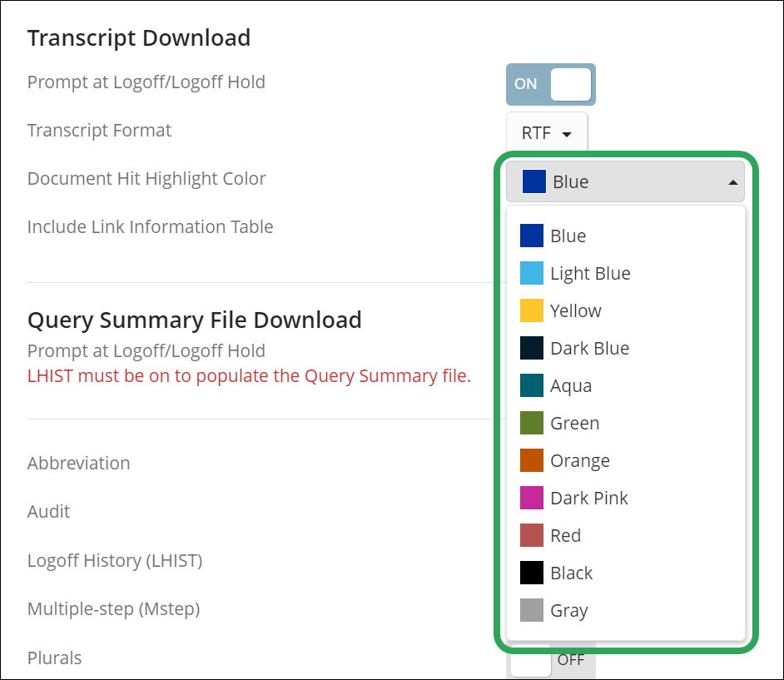Choose the Aqua color swatch
The width and height of the screenshot is (784, 680).
point(532,385)
